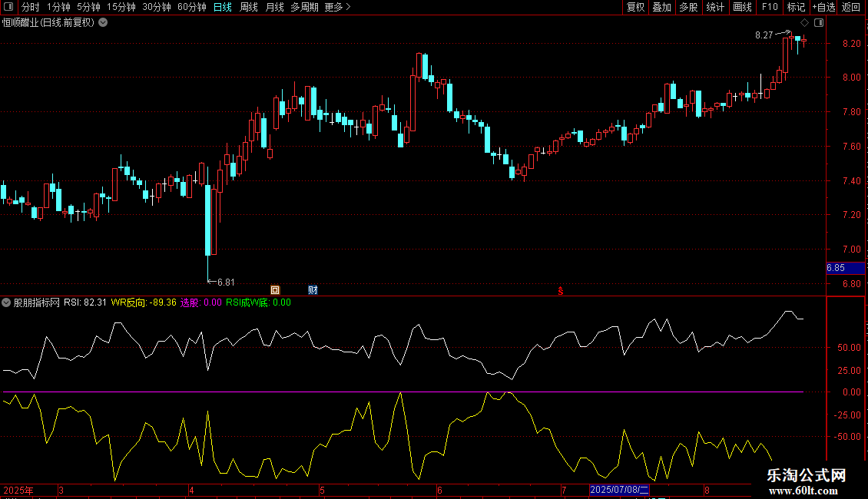Open the 画线 drawing tools
Screen dimensions: 868x499
[742, 7]
